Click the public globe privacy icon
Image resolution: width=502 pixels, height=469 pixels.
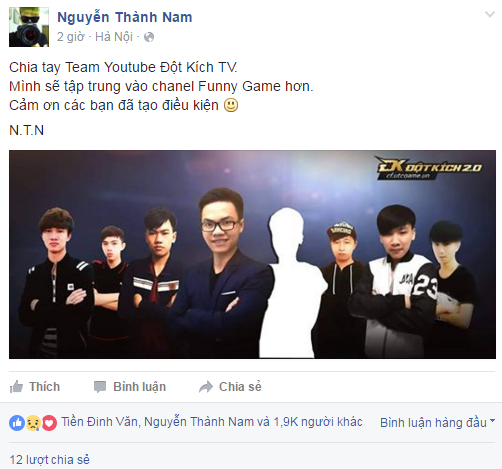(149, 37)
